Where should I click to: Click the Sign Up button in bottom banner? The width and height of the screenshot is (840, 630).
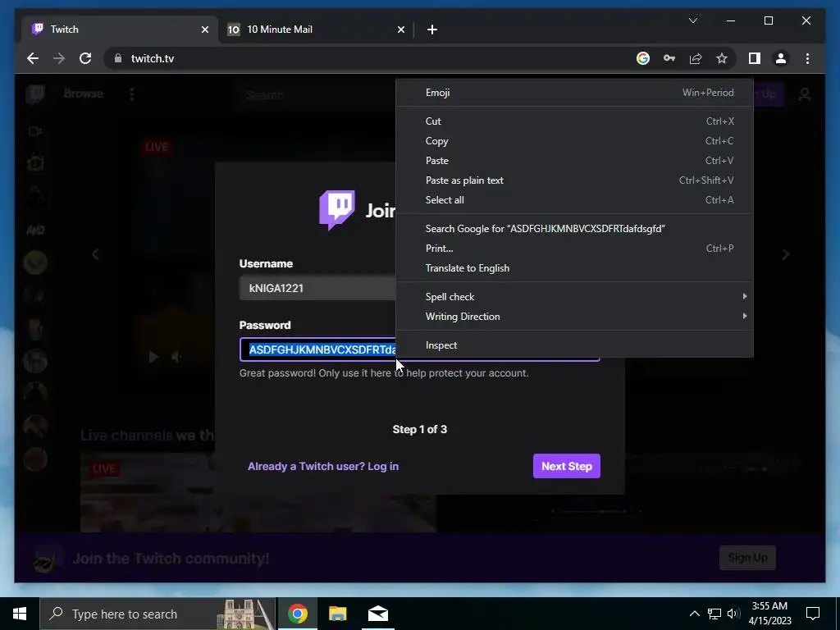747,558
